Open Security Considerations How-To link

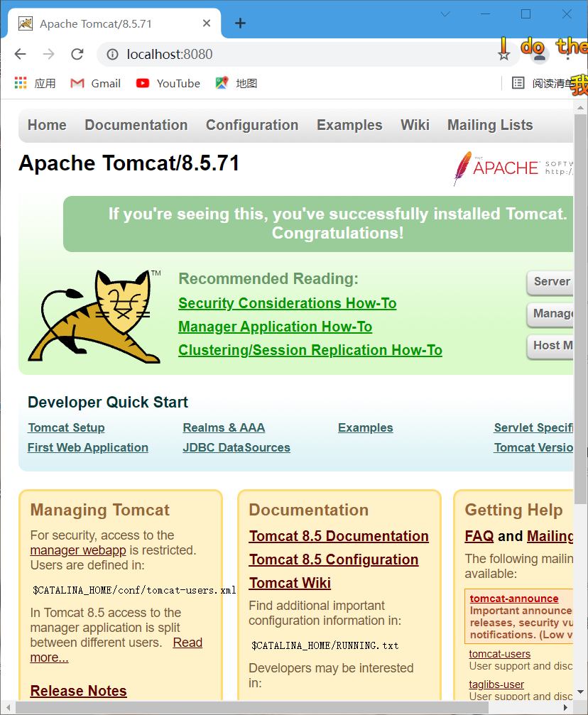tap(288, 303)
